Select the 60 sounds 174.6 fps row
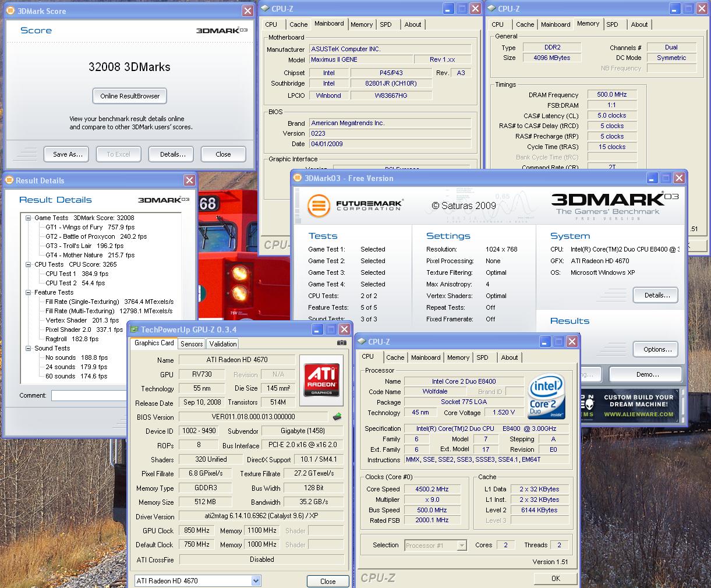Screen dimensions: 711x588 point(76,376)
